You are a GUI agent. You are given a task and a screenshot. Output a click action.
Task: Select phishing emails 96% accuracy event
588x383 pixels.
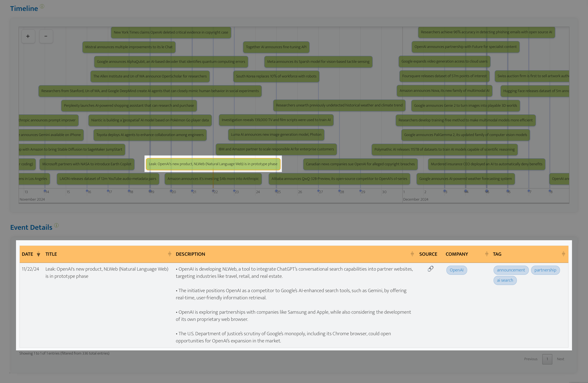click(487, 32)
